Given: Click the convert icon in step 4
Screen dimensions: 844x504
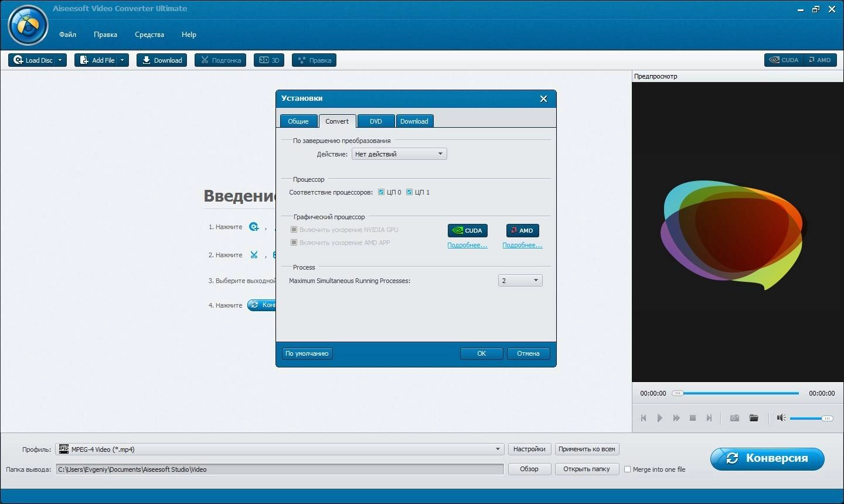Looking at the screenshot, I should point(261,305).
